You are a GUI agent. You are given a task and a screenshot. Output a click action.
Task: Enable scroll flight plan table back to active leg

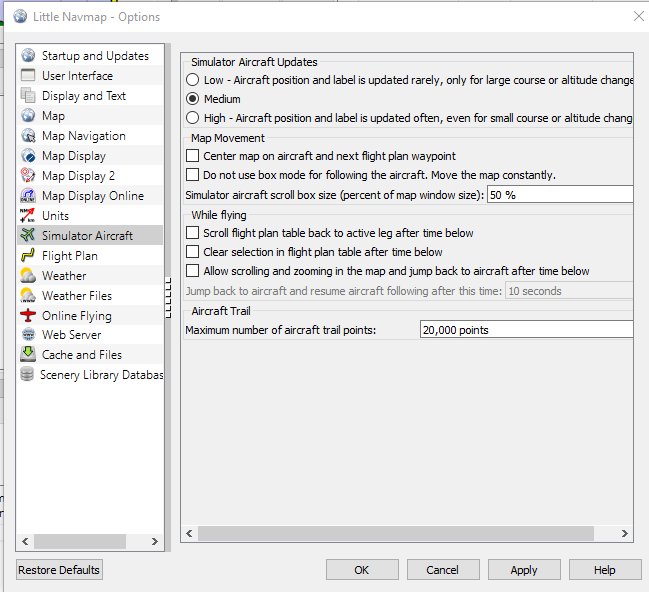point(192,233)
